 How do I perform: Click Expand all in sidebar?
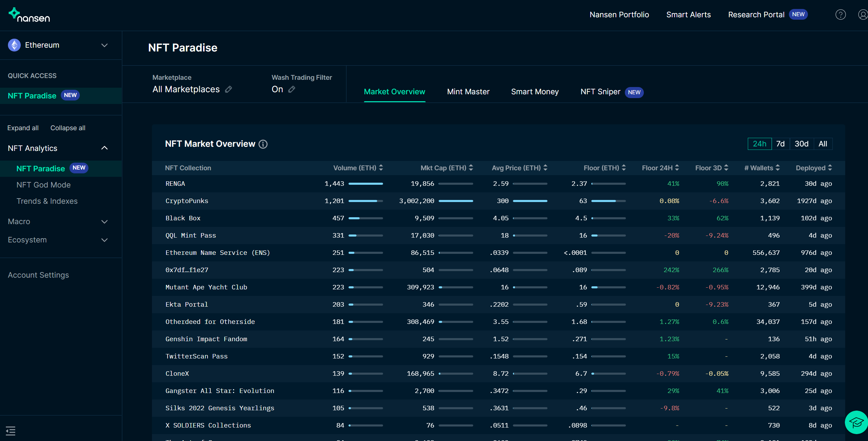click(23, 128)
